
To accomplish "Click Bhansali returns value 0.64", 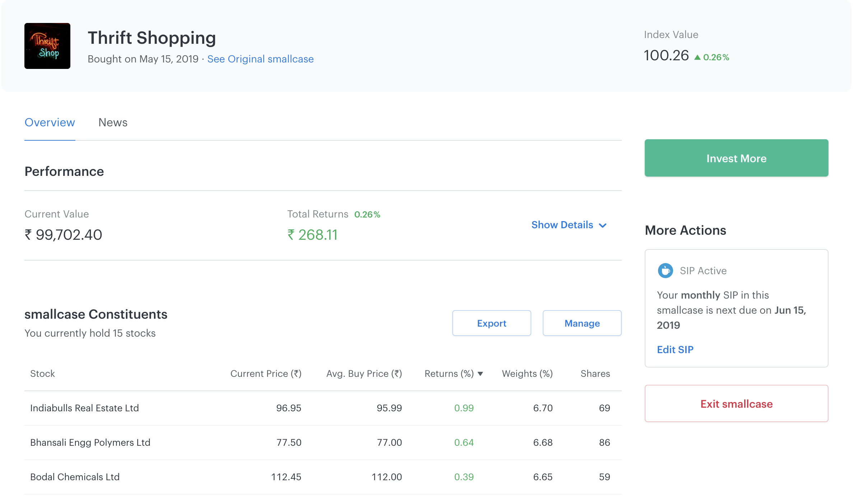I will [x=464, y=443].
